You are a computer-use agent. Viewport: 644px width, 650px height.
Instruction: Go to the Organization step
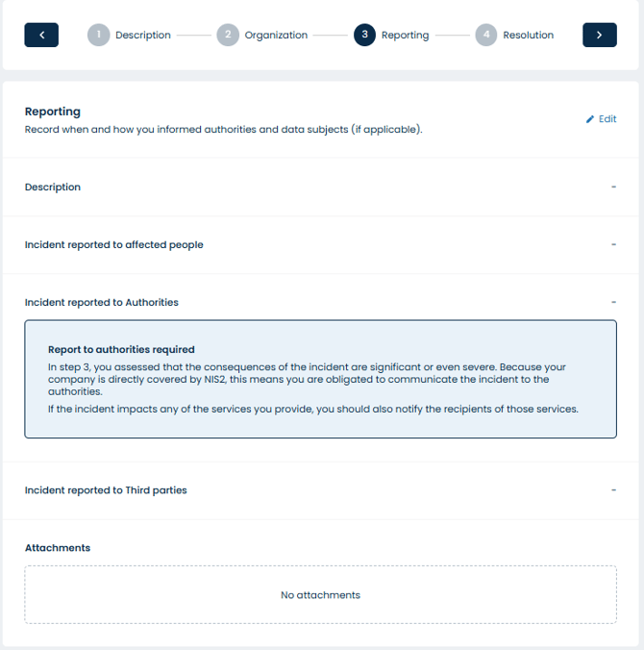276,35
